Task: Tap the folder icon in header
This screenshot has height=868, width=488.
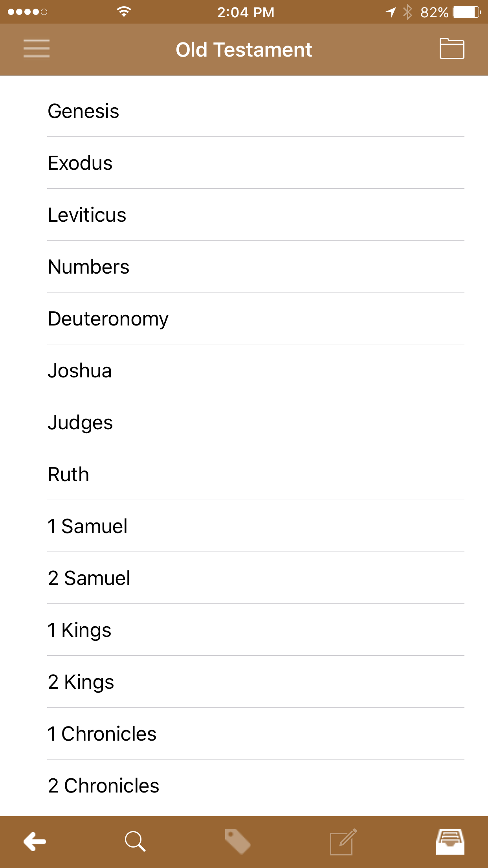Action: 451,49
